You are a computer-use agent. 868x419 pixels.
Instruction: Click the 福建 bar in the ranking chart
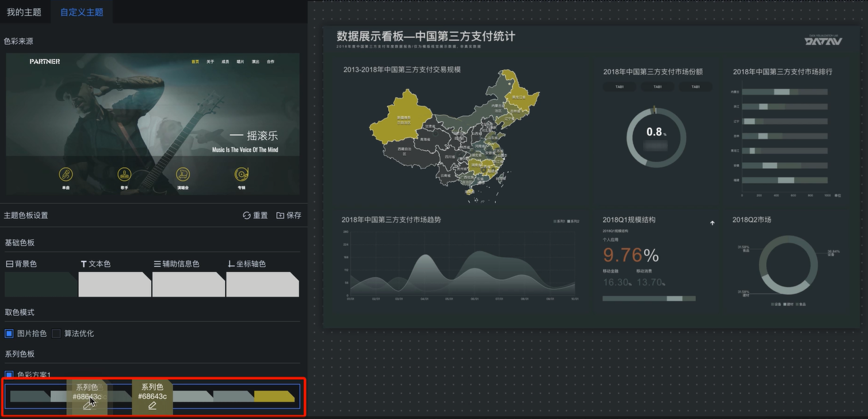pyautogui.click(x=785, y=180)
